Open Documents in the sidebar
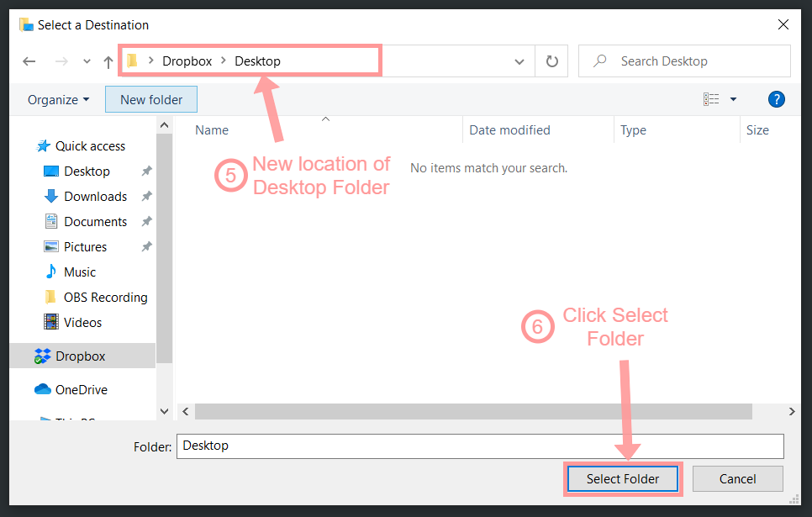The height and width of the screenshot is (517, 812). 95,222
